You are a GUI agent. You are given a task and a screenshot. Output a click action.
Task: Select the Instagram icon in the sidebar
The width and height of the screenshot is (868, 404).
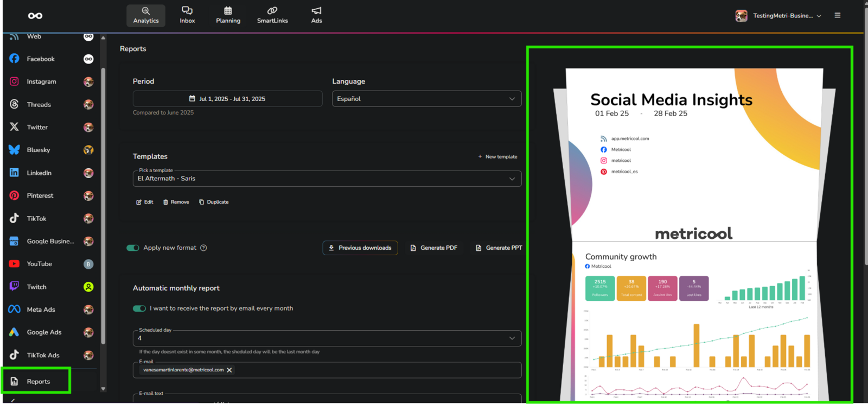(x=14, y=81)
